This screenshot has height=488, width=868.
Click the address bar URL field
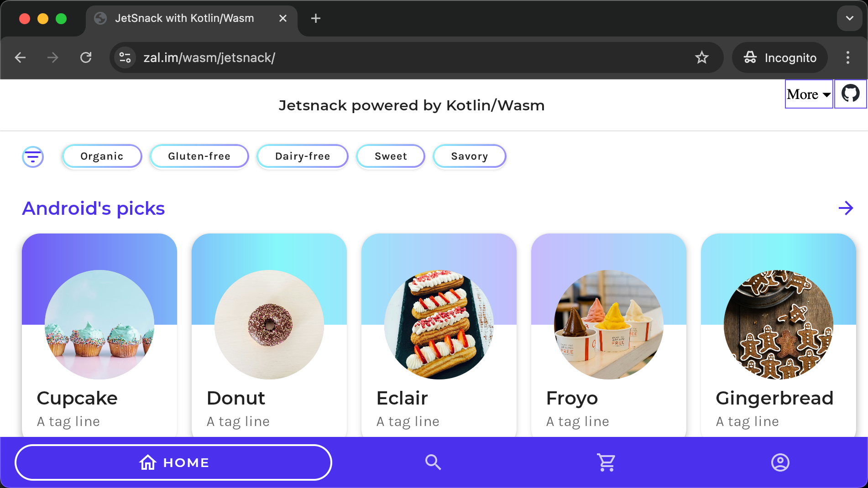411,57
